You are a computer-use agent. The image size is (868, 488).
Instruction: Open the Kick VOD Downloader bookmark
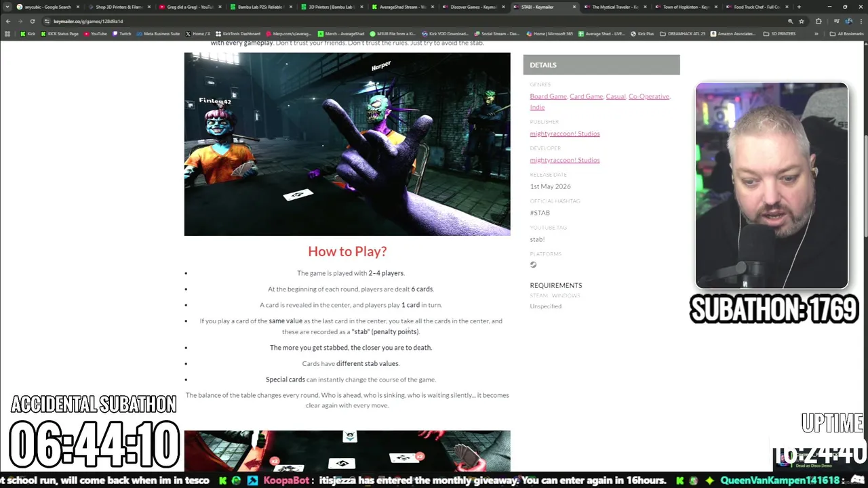pos(445,33)
